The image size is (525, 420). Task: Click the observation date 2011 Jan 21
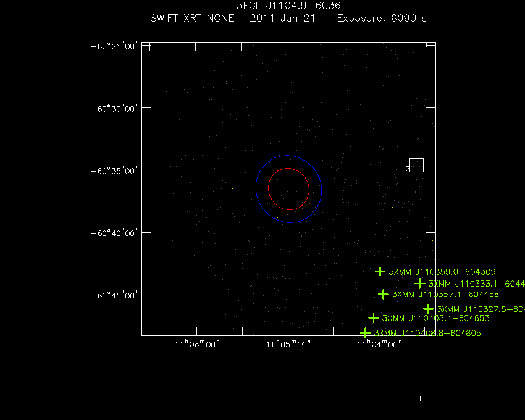tap(283, 18)
